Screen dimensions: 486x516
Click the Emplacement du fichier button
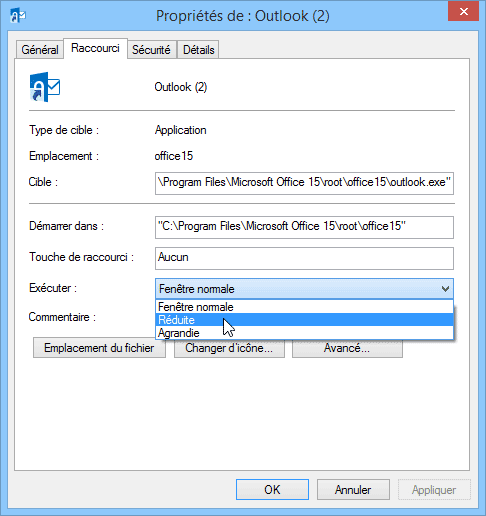tap(99, 348)
